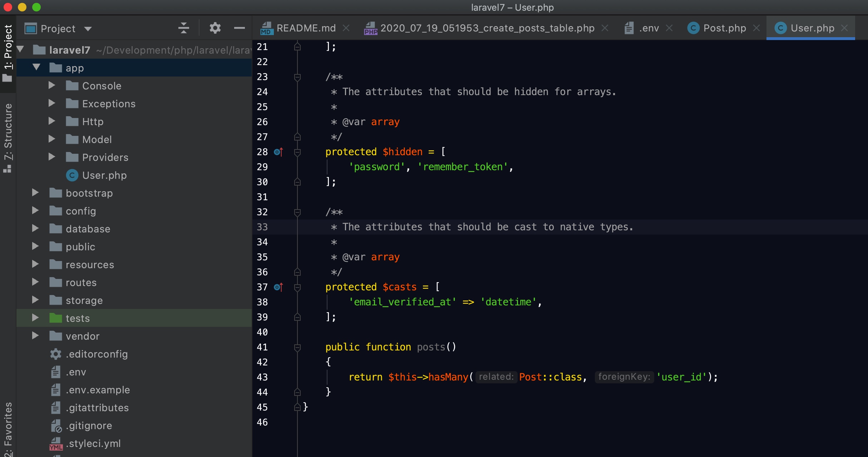Click the 'remember_token' string
Image resolution: width=868 pixels, height=457 pixels.
[463, 167]
